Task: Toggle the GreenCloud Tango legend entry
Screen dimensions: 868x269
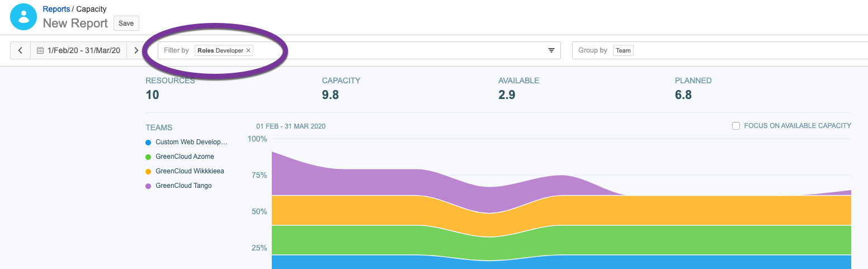Action: (x=183, y=186)
